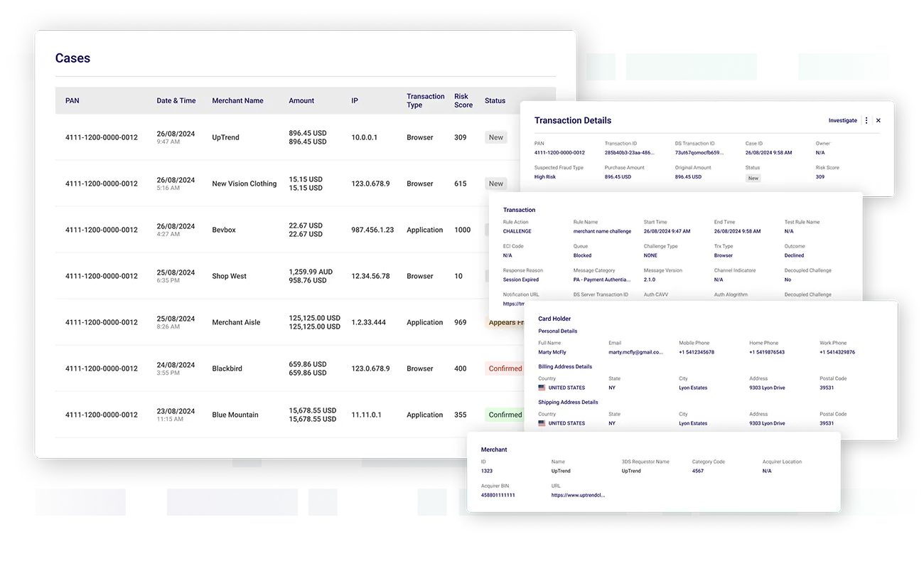The width and height of the screenshot is (924, 569).
Task: Click full name Marty McFly
Action: tap(552, 352)
